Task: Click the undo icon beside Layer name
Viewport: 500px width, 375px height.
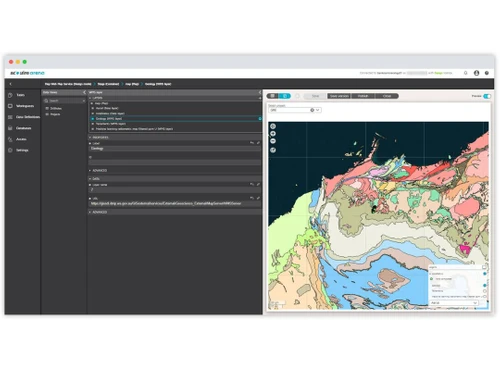Action: click(x=252, y=184)
